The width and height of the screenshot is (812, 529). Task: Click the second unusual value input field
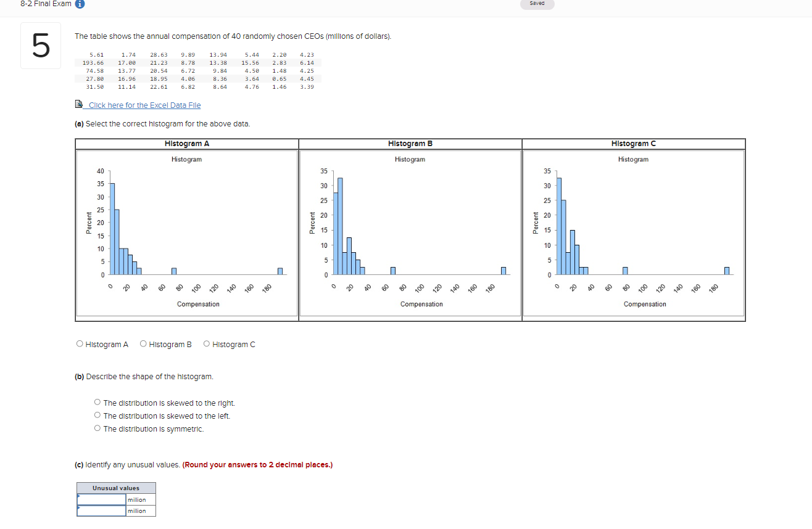[x=101, y=511]
